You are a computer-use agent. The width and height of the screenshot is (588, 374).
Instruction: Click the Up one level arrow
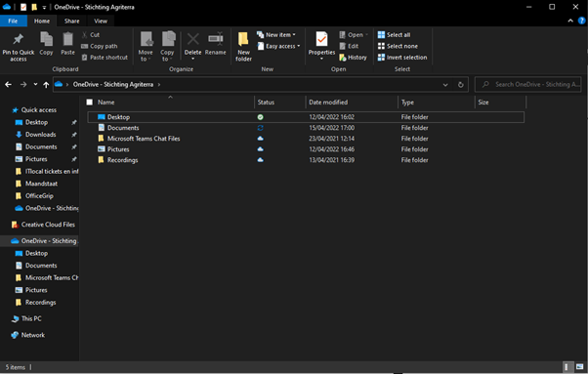coord(46,85)
